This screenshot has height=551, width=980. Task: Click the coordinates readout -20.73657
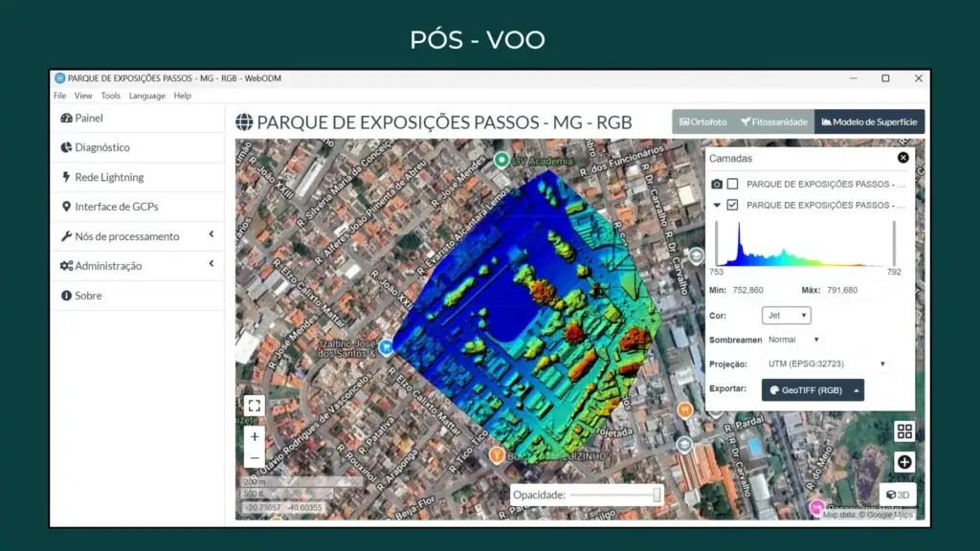point(283,508)
